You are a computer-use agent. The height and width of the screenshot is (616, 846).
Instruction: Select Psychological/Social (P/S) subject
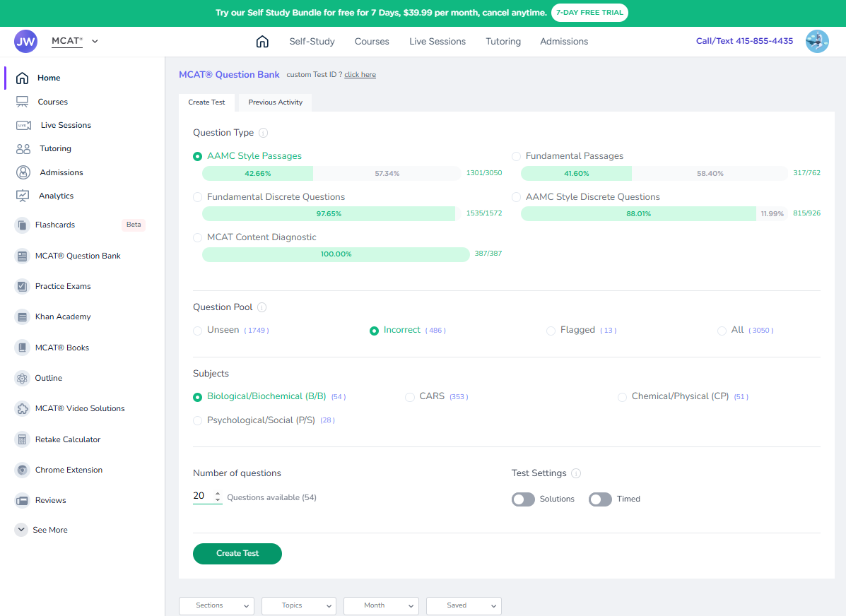point(197,421)
